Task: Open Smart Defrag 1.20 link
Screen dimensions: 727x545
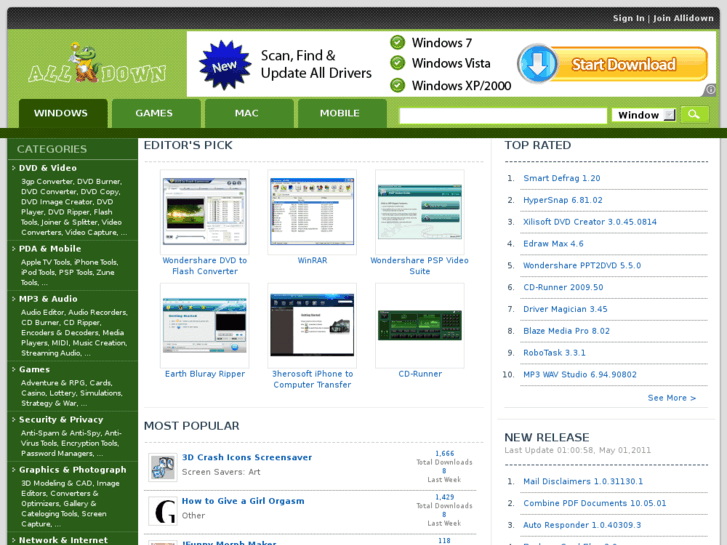Action: (562, 178)
